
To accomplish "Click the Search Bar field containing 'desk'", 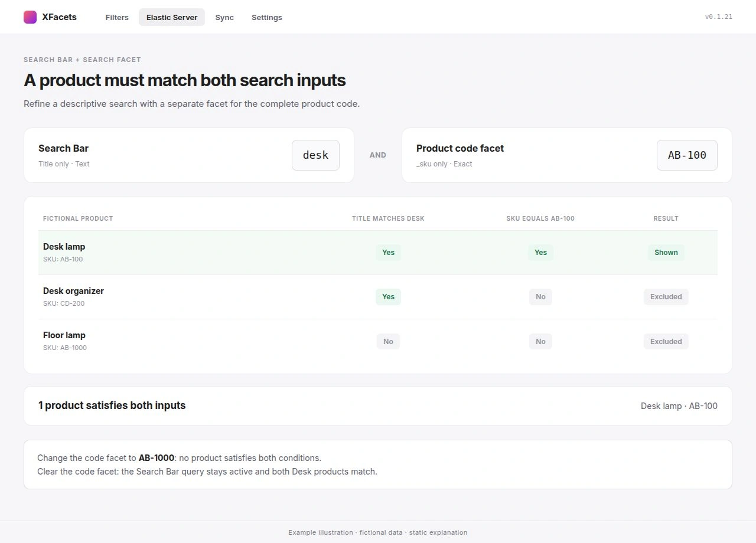I will 315,155.
